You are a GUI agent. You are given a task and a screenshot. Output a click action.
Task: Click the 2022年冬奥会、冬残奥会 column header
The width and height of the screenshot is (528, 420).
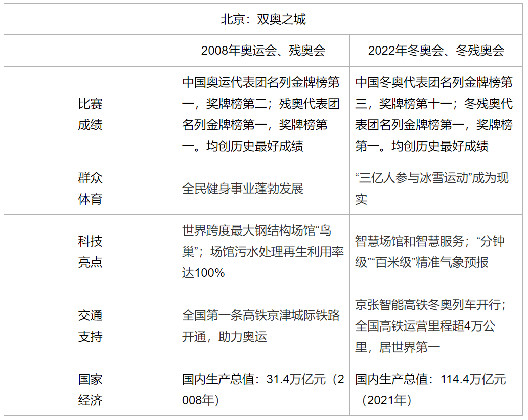[436, 51]
